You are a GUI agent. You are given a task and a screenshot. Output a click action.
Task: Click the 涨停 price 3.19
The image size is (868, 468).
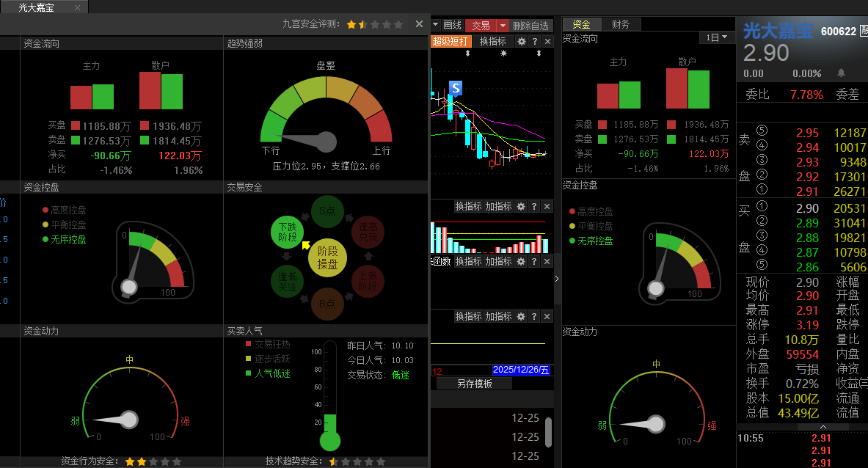pyautogui.click(x=807, y=325)
